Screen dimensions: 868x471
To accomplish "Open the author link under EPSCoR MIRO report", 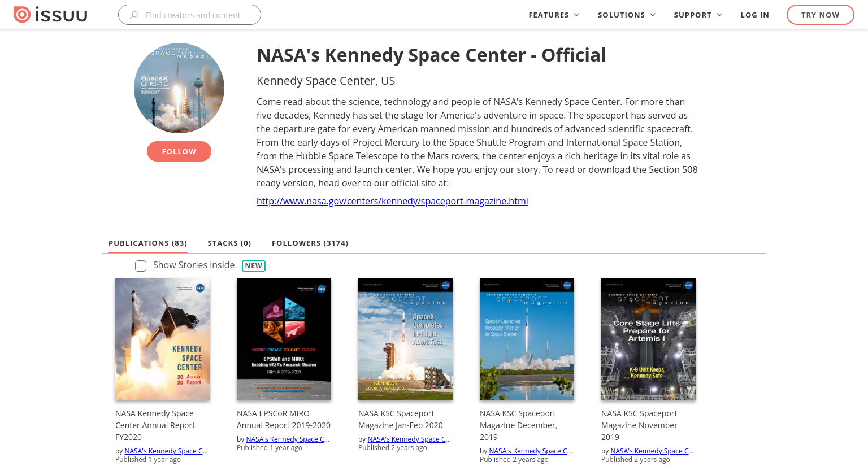I will tap(288, 439).
